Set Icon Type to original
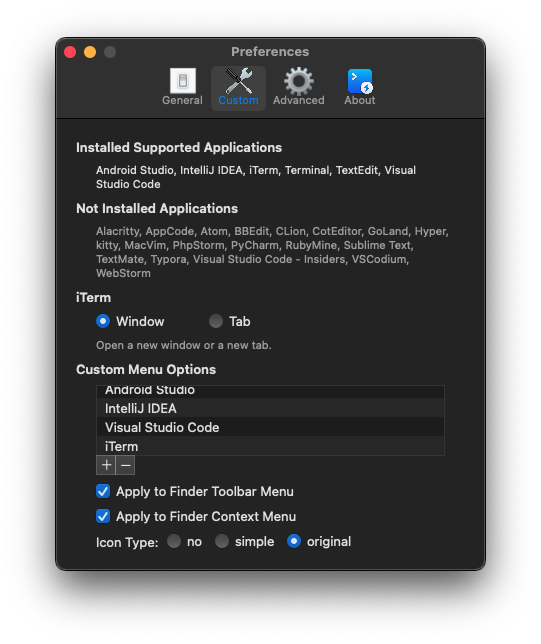 (x=294, y=541)
